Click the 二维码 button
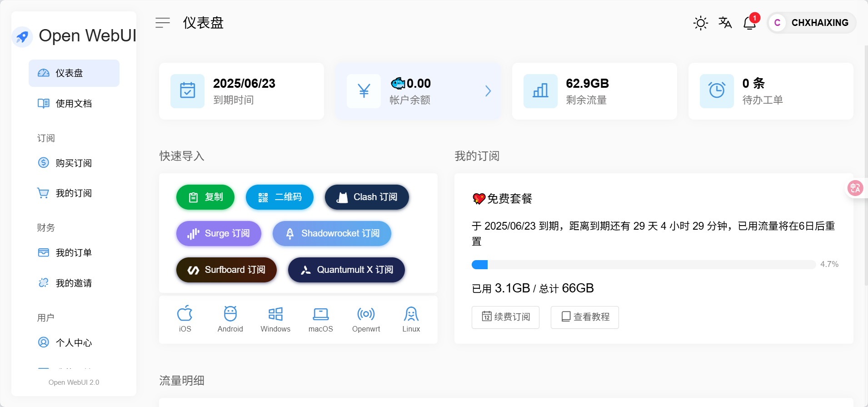The height and width of the screenshot is (407, 868). tap(279, 197)
